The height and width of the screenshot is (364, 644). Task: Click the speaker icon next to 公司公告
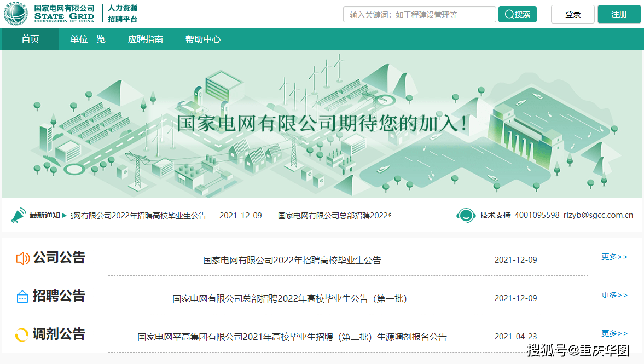click(x=22, y=258)
